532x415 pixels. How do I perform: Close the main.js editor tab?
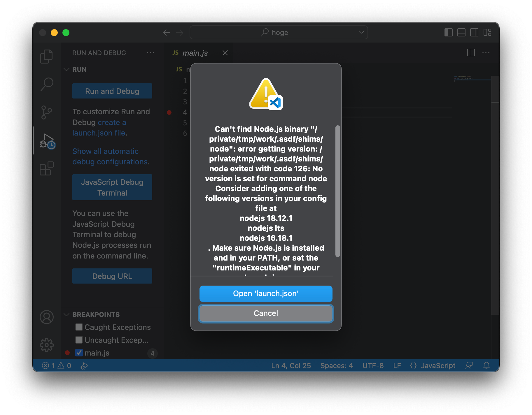pos(225,53)
